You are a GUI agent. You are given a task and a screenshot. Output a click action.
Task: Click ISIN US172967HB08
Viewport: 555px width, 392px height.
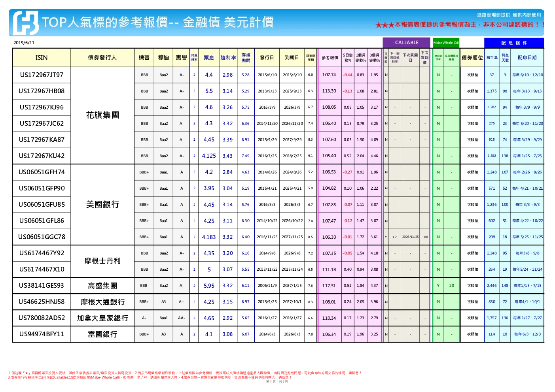42,91
